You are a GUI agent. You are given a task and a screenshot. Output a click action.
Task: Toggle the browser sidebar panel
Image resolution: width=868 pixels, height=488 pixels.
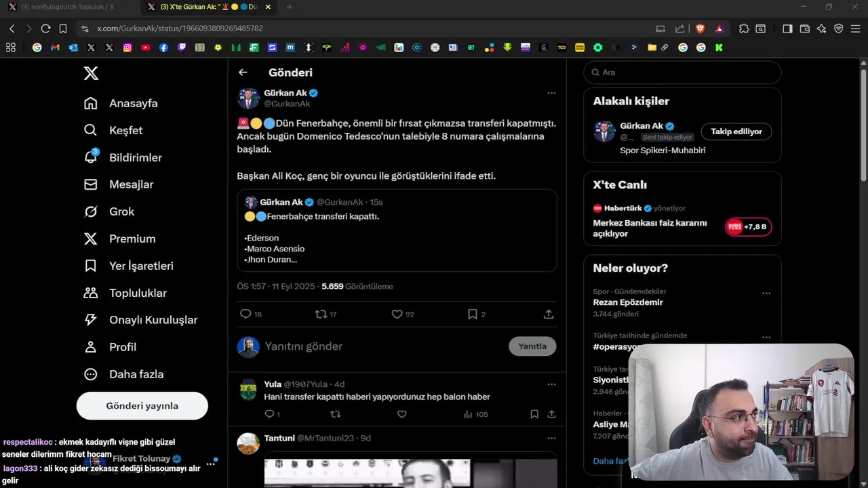[x=787, y=28]
